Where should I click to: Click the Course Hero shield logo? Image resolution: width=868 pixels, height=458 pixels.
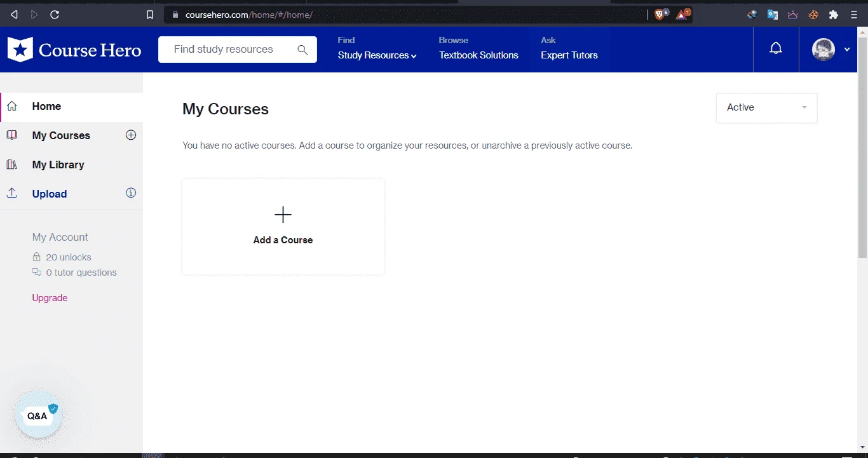pyautogui.click(x=20, y=50)
